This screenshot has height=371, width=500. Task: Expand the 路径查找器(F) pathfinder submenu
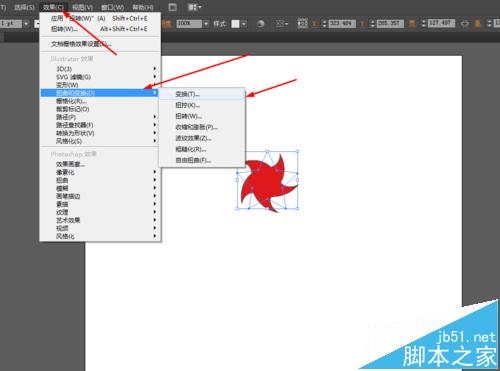point(100,125)
